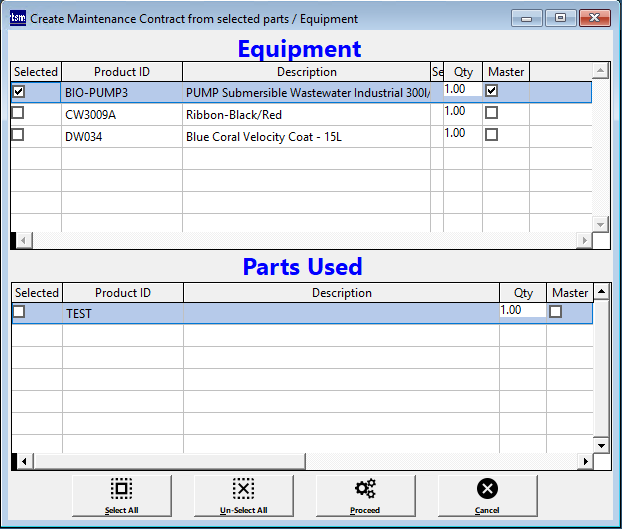
Task: Click Qty field for TEST part
Action: (x=521, y=311)
